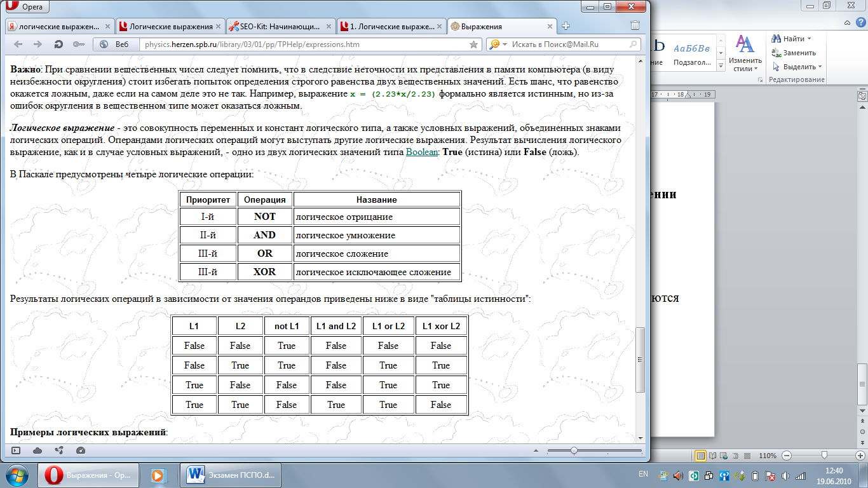Click the 'XOR' operation cell in table
Viewport: 868px width, 488px height.
click(265, 271)
